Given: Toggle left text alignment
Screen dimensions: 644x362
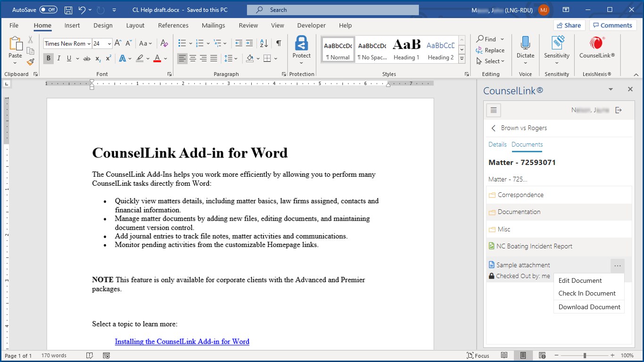Looking at the screenshot, I should coord(182,58).
